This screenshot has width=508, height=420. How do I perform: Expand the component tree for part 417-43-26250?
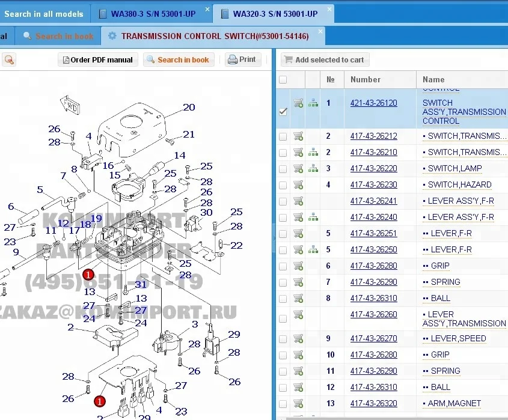[313, 250]
